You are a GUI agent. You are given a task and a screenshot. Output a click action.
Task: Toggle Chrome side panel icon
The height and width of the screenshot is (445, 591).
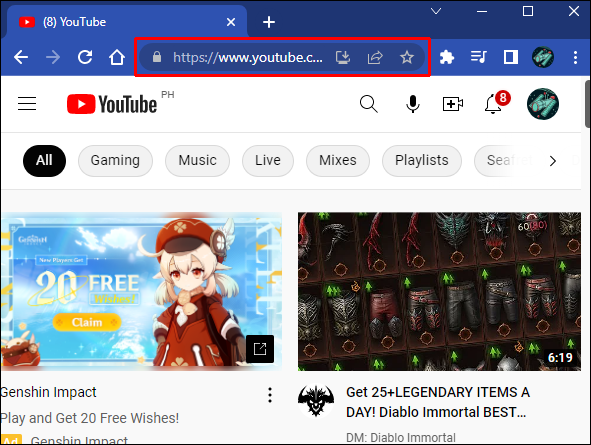pos(511,57)
